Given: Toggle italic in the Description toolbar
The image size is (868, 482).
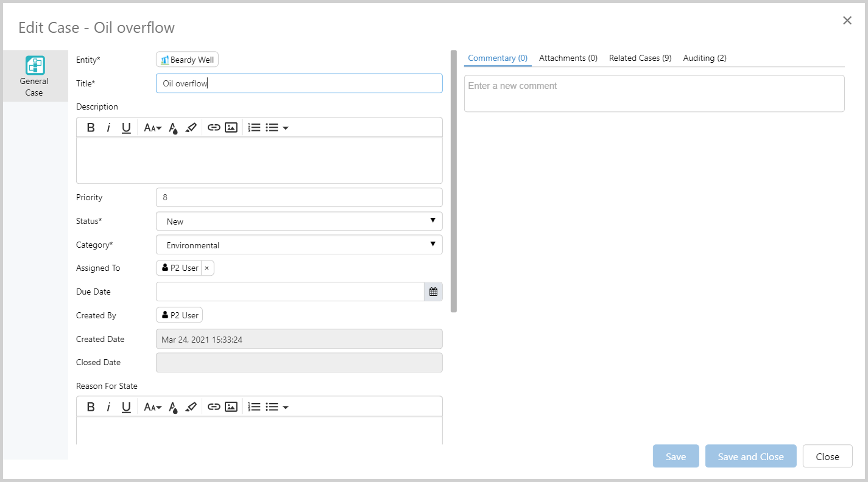Looking at the screenshot, I should [108, 127].
